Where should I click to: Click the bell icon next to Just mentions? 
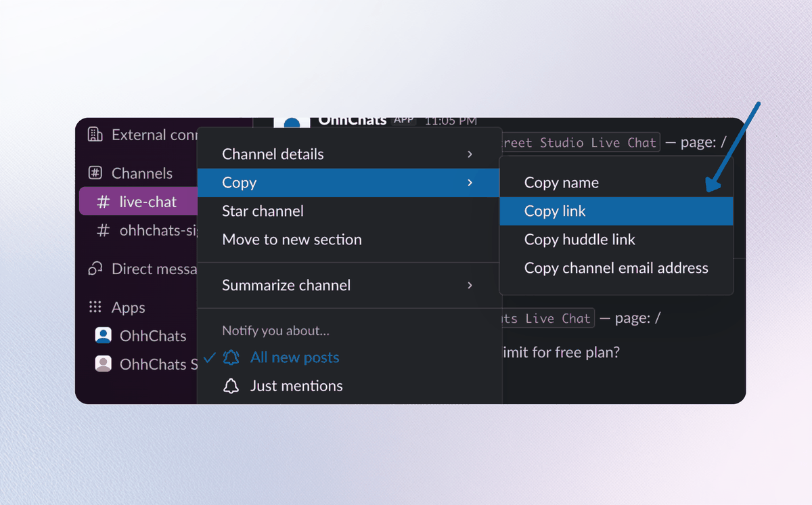pos(231,386)
